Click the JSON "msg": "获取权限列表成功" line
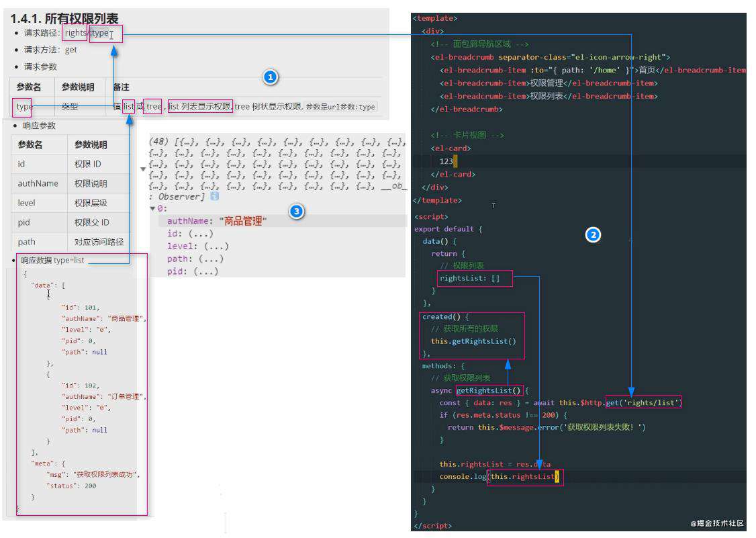756x538 pixels. pyautogui.click(x=93, y=475)
